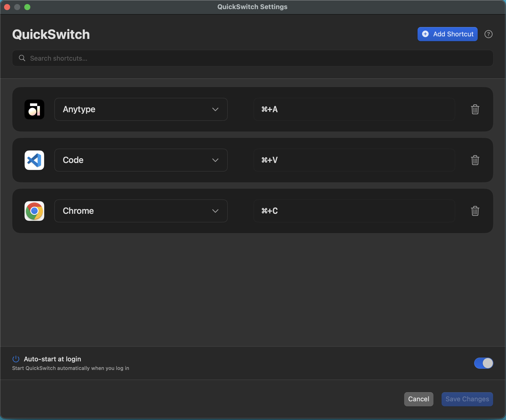
Task: Expand the Code app dropdown
Action: point(141,160)
